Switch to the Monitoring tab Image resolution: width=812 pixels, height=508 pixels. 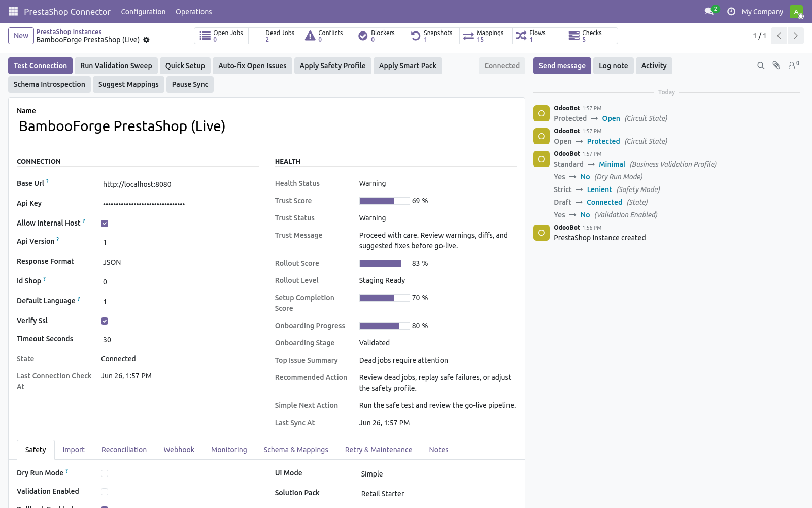229,450
